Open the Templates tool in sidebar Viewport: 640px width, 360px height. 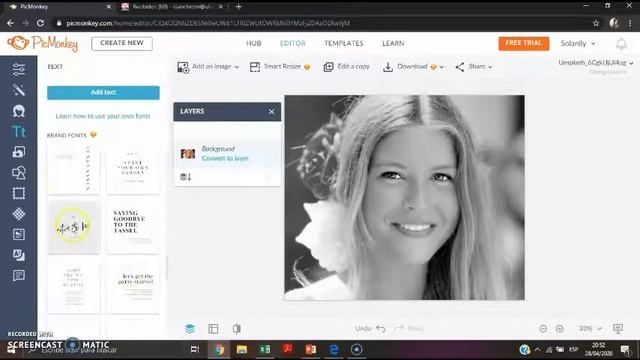click(x=19, y=255)
